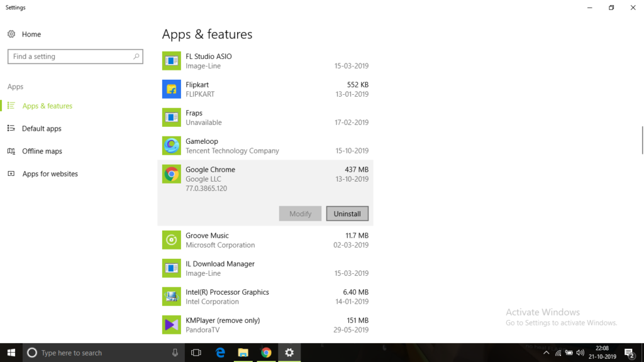Click the KMPlayer app icon
Image resolution: width=644 pixels, height=362 pixels.
tap(171, 325)
